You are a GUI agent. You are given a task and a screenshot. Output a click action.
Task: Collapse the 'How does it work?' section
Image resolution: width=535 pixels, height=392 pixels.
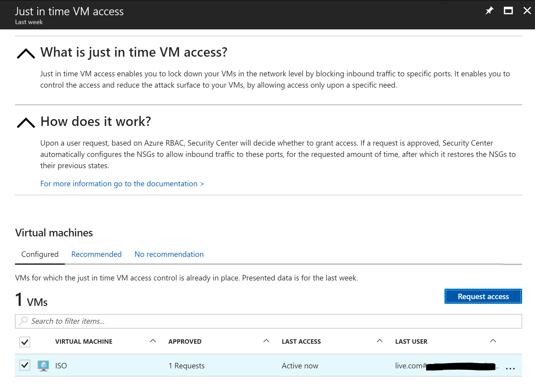click(26, 123)
